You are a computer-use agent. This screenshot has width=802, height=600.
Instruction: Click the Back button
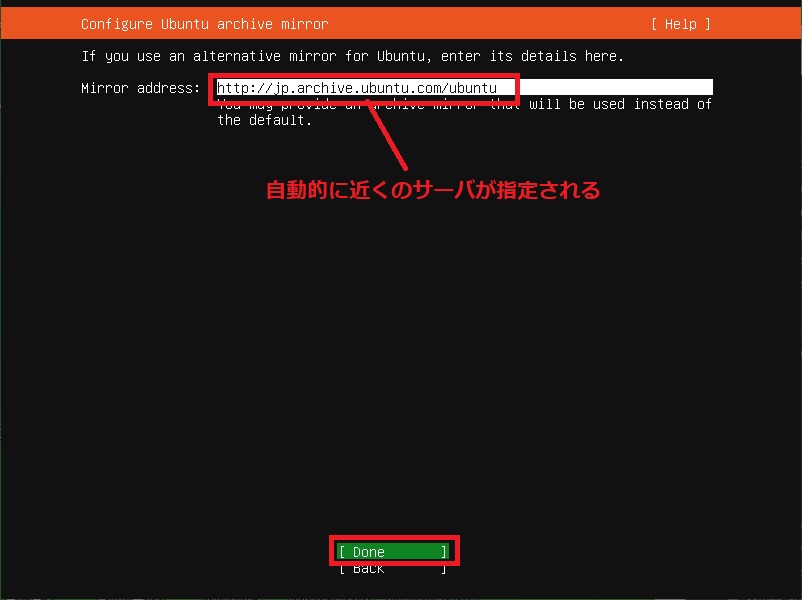click(393, 568)
